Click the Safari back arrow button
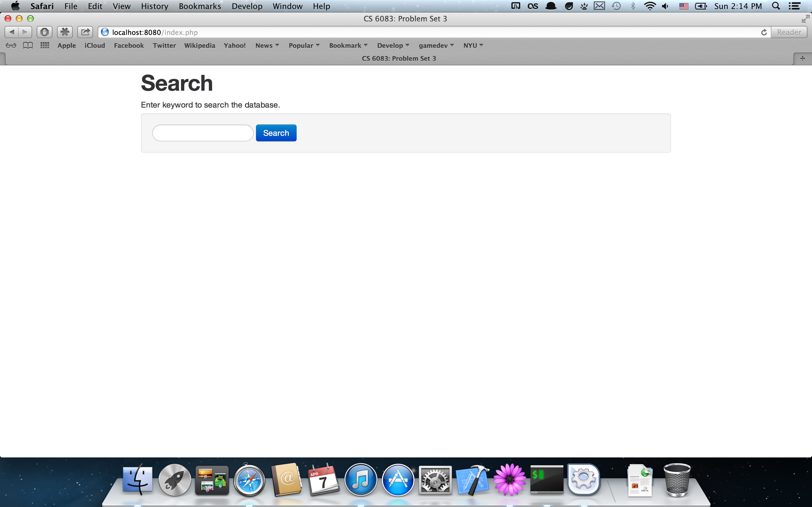The height and width of the screenshot is (507, 812). (12, 32)
